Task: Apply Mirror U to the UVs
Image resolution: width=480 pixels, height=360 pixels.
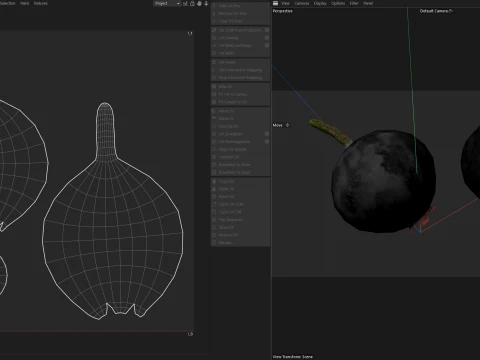Action: [240, 111]
